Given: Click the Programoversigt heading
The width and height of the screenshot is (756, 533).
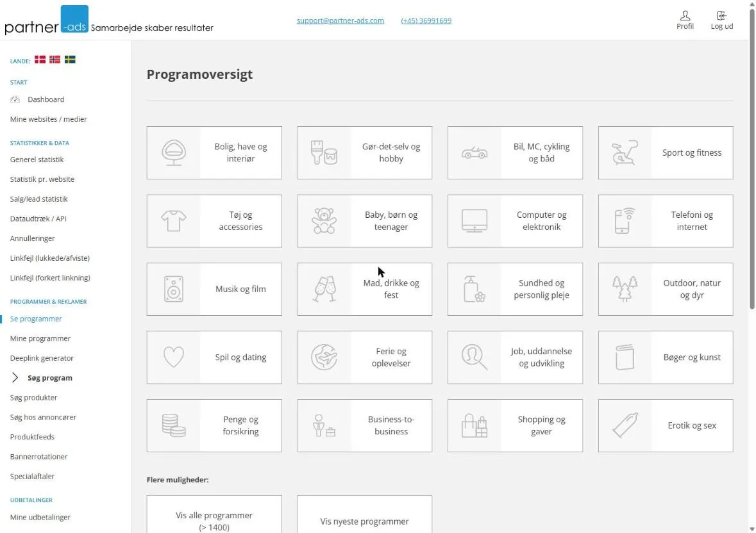Looking at the screenshot, I should (x=199, y=74).
